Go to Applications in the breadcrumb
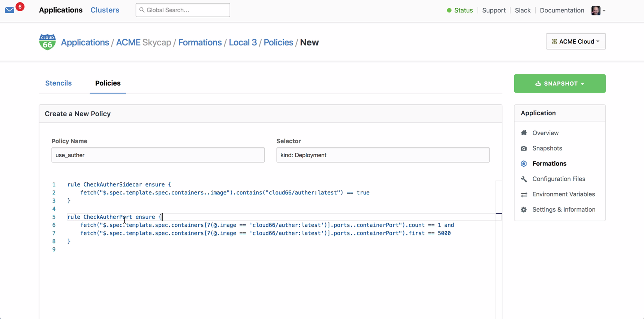This screenshot has height=319, width=644. point(85,42)
